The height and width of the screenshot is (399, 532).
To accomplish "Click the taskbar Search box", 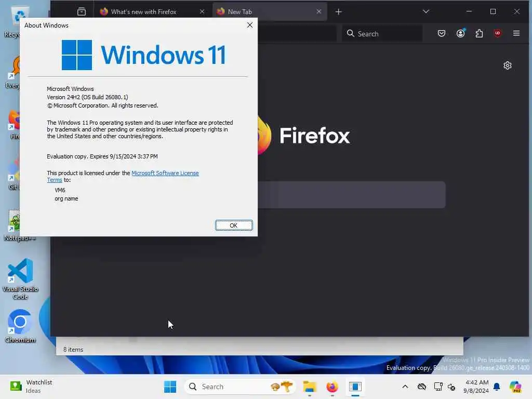I will (240, 387).
